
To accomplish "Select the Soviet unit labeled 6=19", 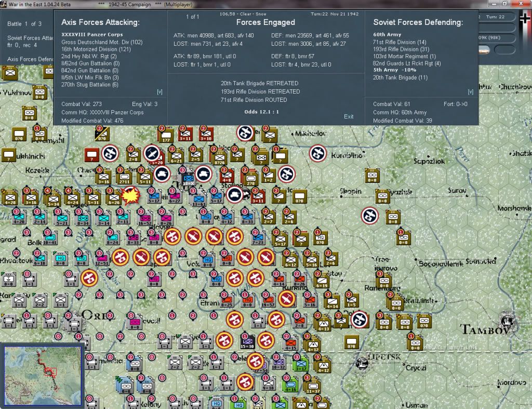I will pyautogui.click(x=321, y=281).
